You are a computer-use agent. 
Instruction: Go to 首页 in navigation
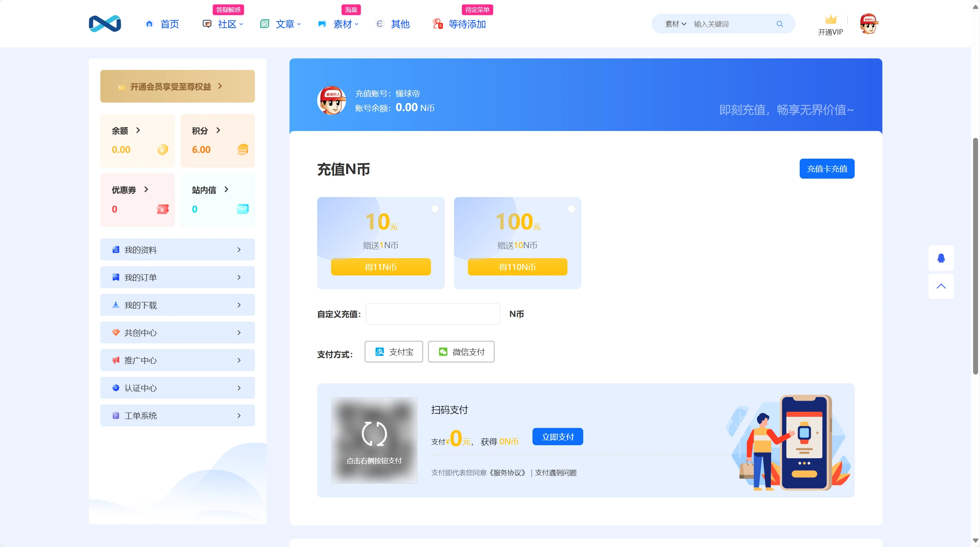click(169, 24)
